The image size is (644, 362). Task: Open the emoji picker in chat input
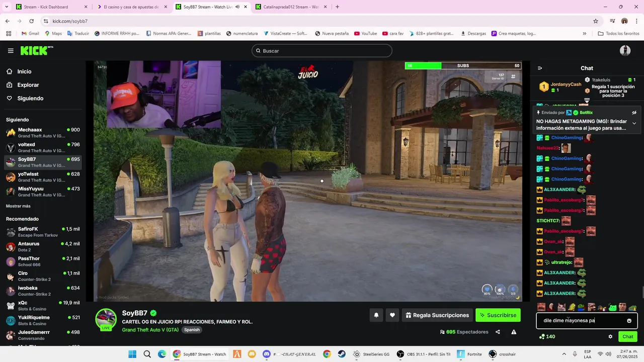tap(629, 321)
